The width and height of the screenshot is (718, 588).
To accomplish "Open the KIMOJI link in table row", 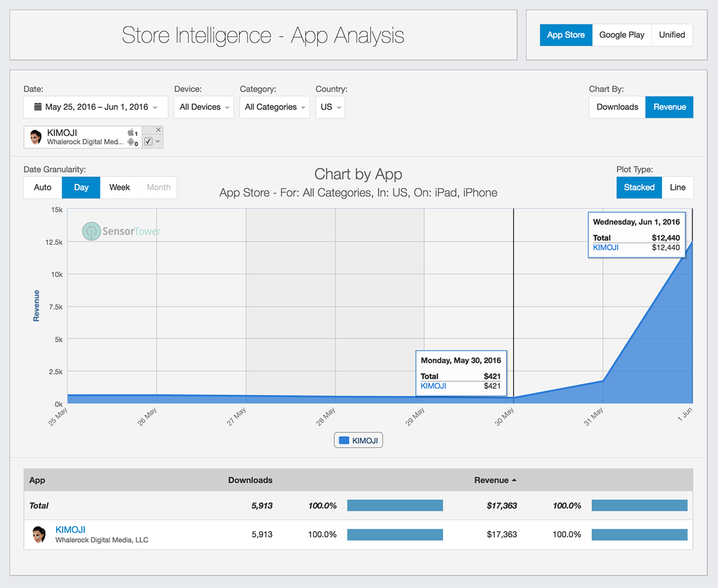I will pyautogui.click(x=70, y=529).
